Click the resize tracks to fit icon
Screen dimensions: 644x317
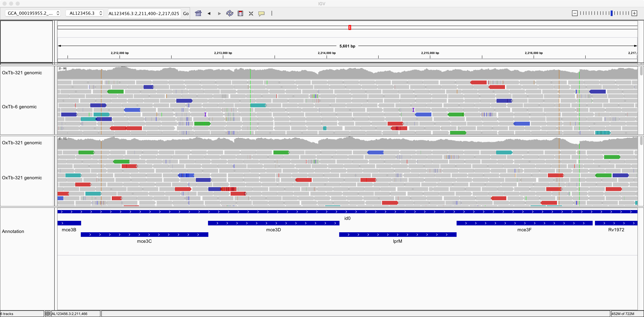pyautogui.click(x=251, y=14)
